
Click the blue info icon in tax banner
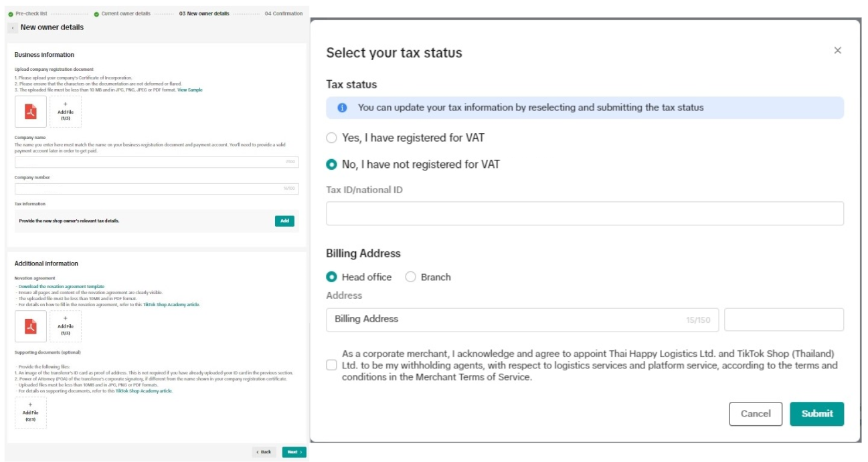click(x=342, y=108)
